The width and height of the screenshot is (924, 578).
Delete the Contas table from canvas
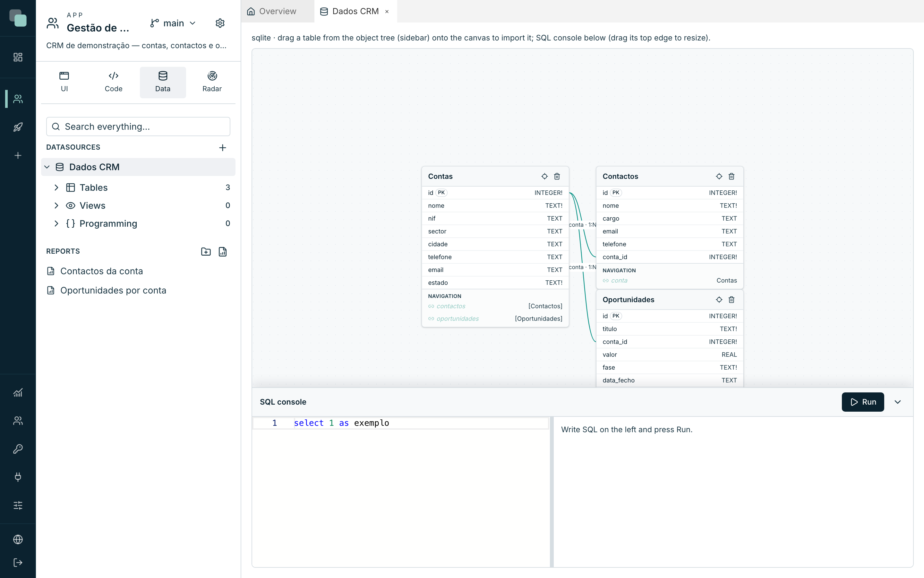[557, 176]
